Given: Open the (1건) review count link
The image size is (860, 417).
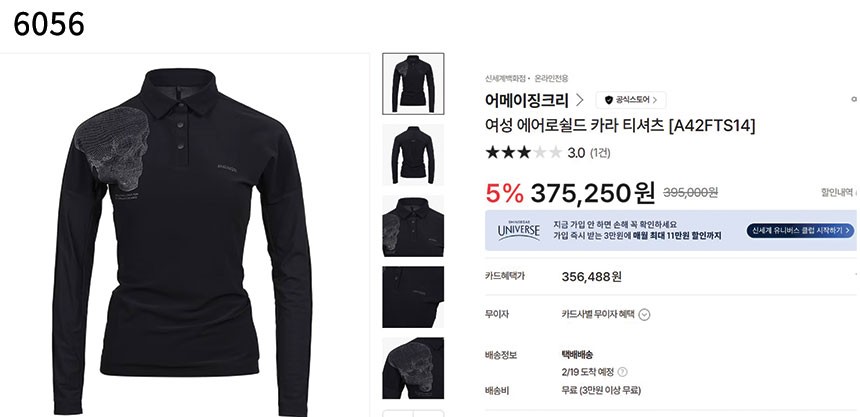Looking at the screenshot, I should tap(600, 153).
